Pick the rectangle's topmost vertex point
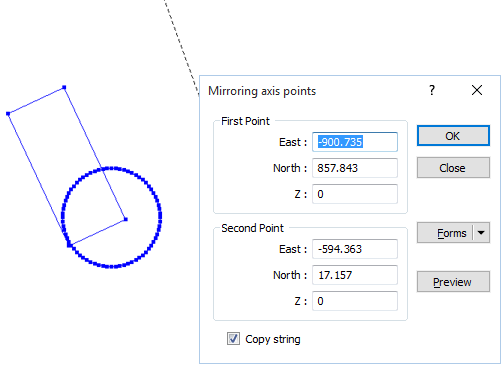This screenshot has height=365, width=502. (x=64, y=87)
